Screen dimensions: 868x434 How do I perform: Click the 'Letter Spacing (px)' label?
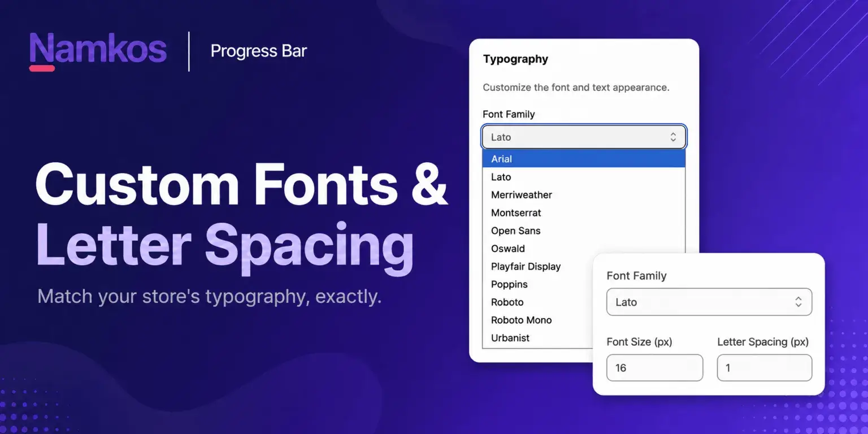pos(763,342)
